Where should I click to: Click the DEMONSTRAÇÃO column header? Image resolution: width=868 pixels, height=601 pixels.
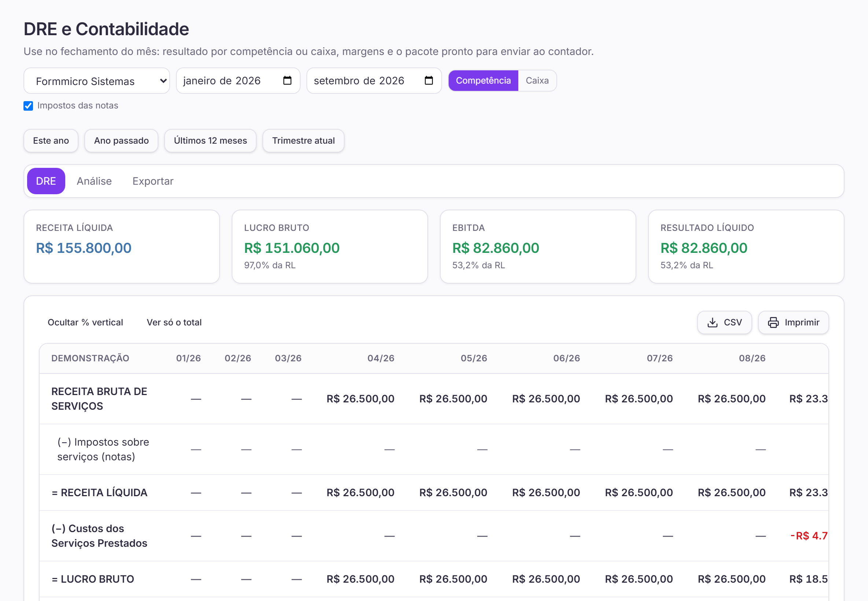click(91, 358)
